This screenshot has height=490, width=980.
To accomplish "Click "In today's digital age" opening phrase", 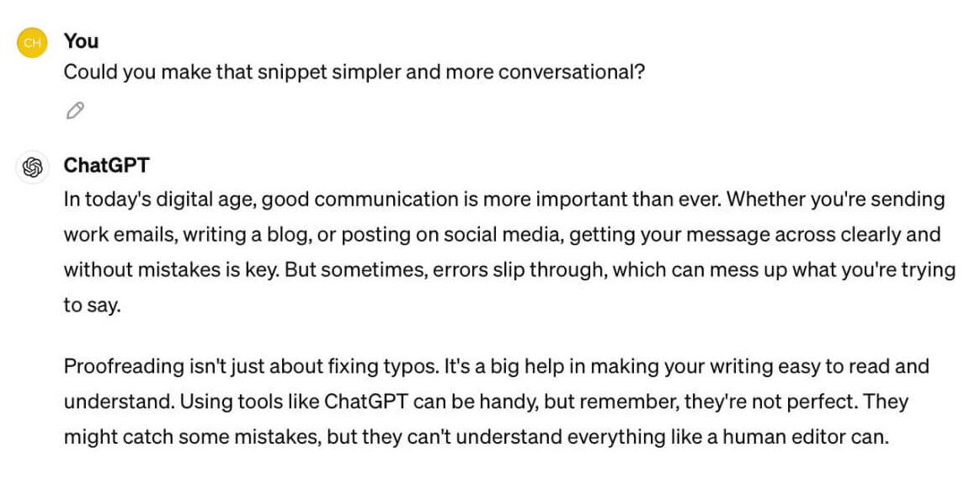I will click(x=160, y=200).
